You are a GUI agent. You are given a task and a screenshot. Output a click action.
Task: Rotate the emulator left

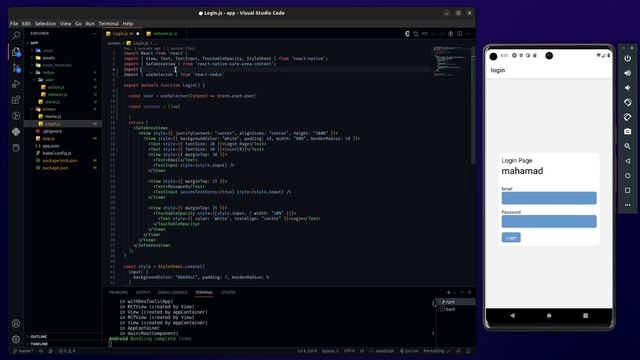tap(627, 102)
